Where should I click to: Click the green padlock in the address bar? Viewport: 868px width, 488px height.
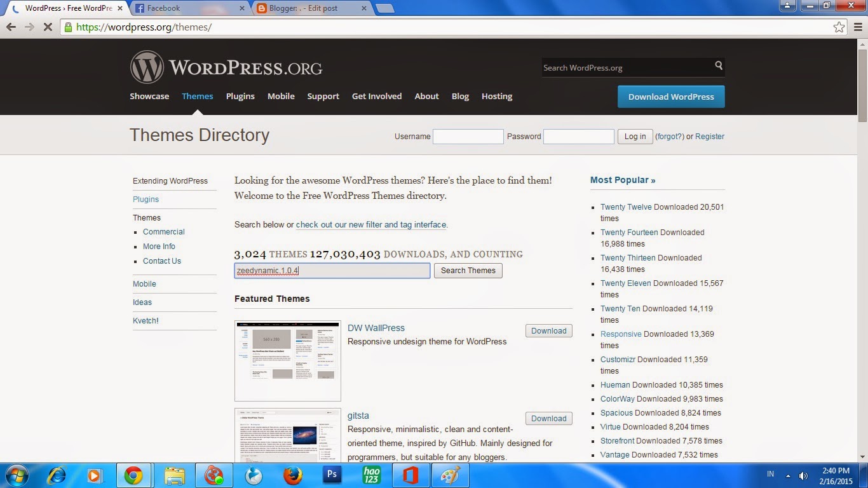click(x=68, y=27)
